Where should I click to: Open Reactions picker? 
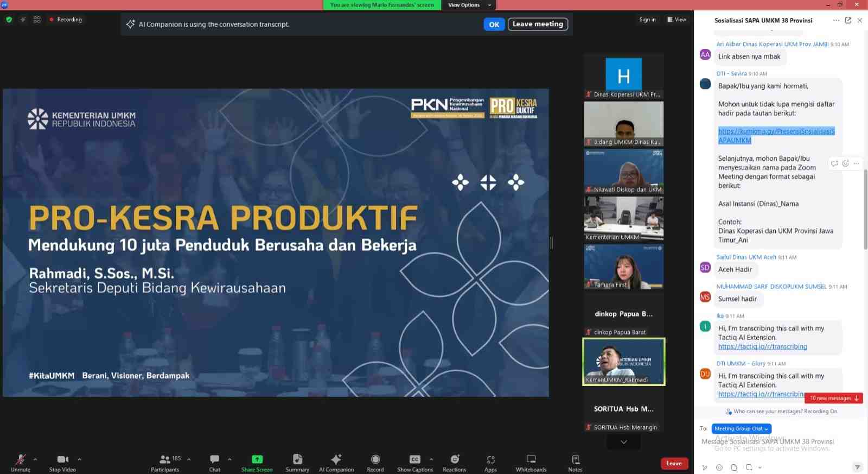(x=455, y=463)
